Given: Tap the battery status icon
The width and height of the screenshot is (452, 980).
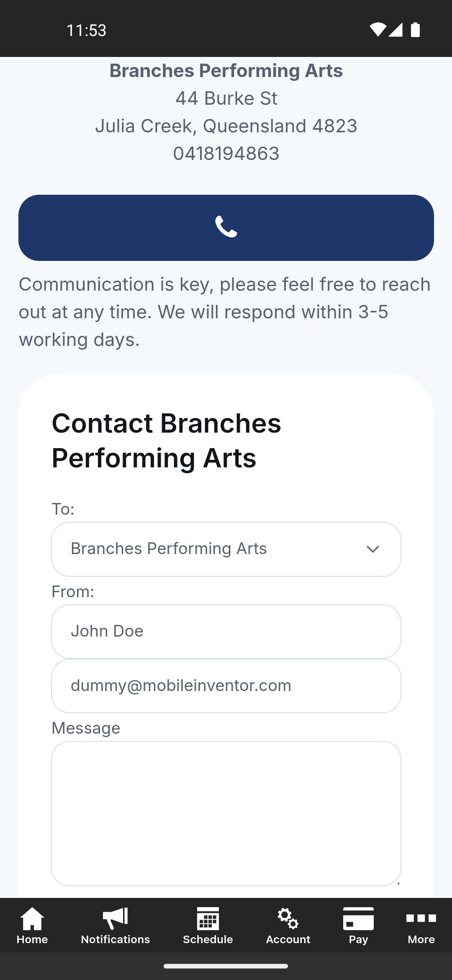Looking at the screenshot, I should [x=415, y=30].
